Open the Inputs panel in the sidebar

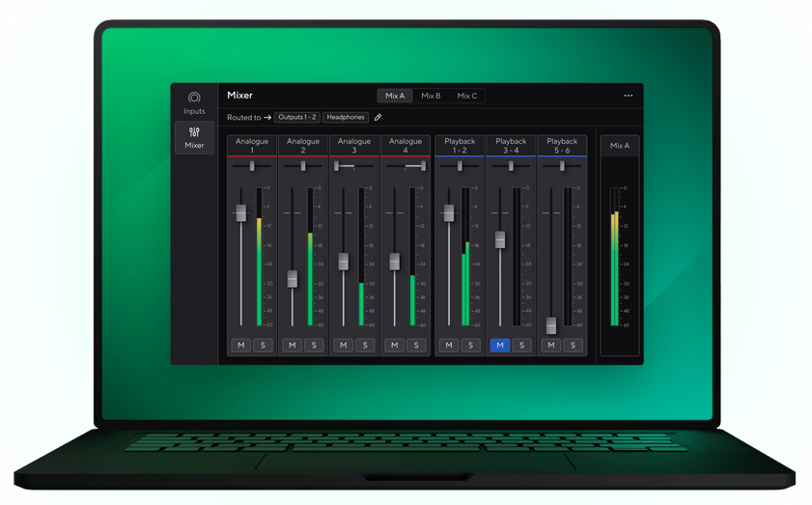194,102
